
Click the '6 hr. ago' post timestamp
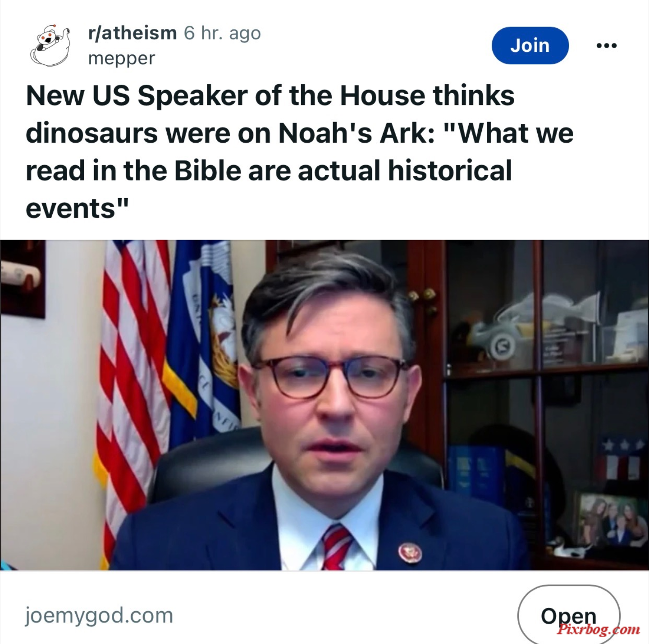(x=222, y=33)
